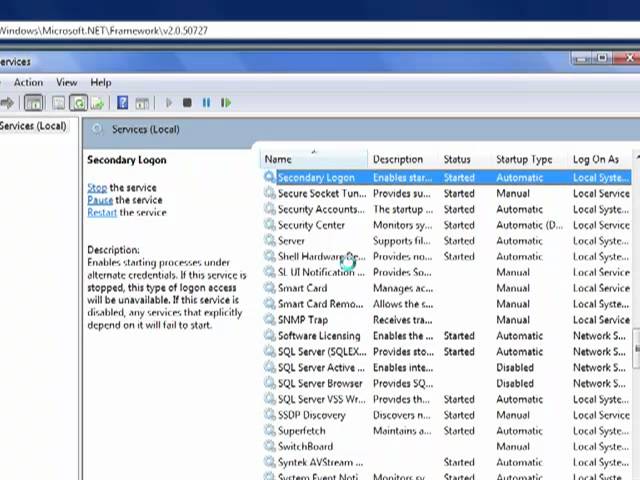Sort by the Description column header
Screen dimensions: 640x480
(403, 159)
